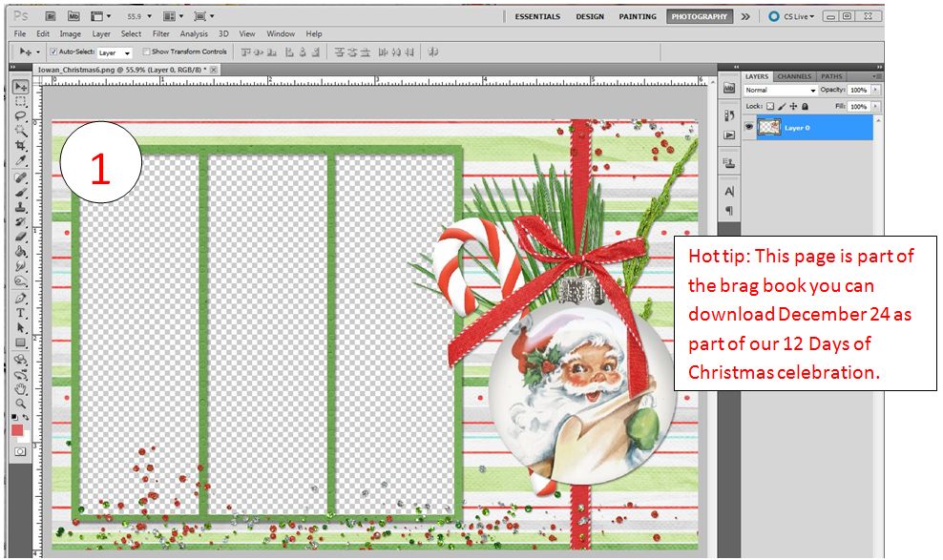Switch to the Painting workspace
The width and height of the screenshot is (943, 560).
tap(638, 17)
